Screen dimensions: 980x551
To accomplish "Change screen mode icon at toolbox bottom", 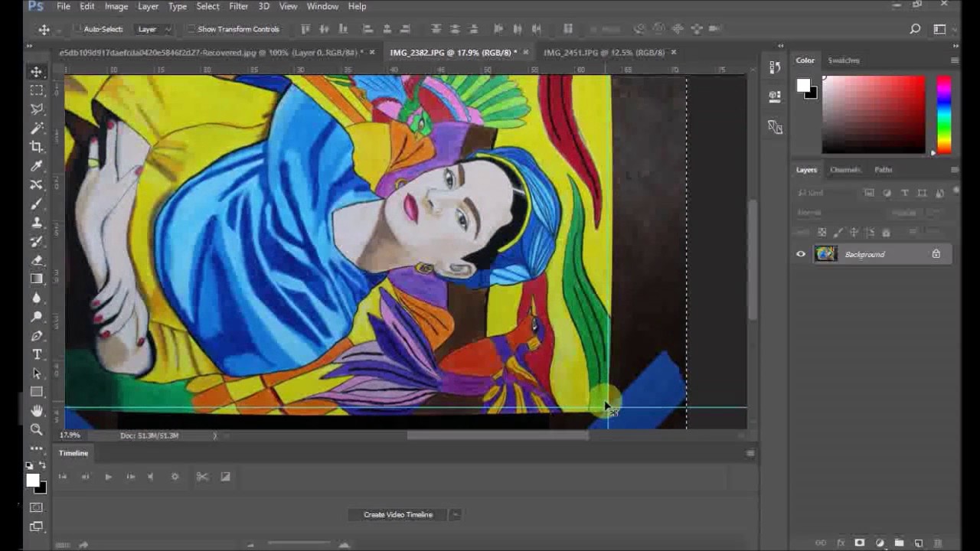I will click(x=36, y=527).
